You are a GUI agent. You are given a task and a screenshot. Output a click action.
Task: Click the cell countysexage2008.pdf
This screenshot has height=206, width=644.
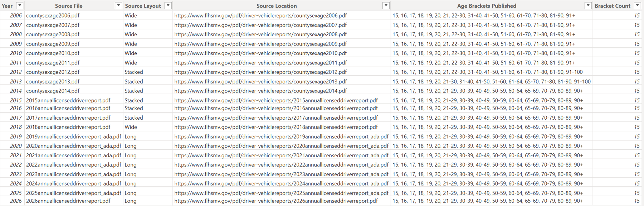click(x=53, y=34)
